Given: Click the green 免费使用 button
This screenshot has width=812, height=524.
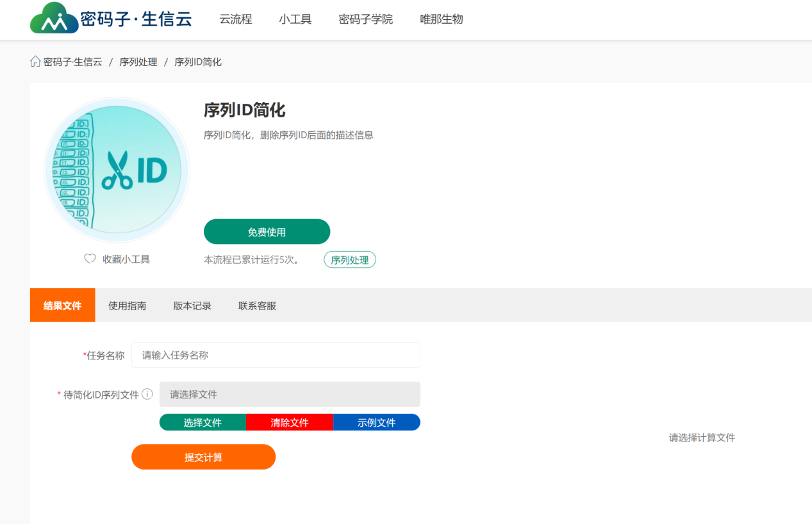Looking at the screenshot, I should (267, 232).
